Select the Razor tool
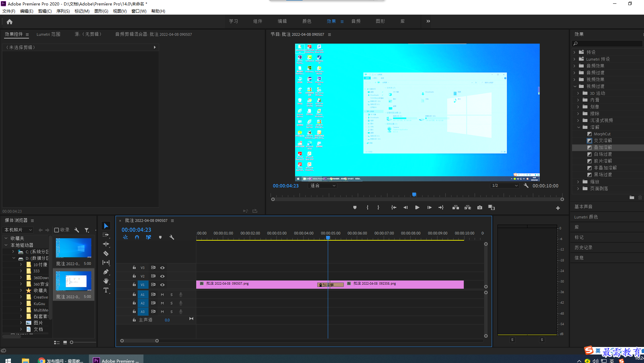Screen dimensions: 644x363 pyautogui.click(x=106, y=253)
